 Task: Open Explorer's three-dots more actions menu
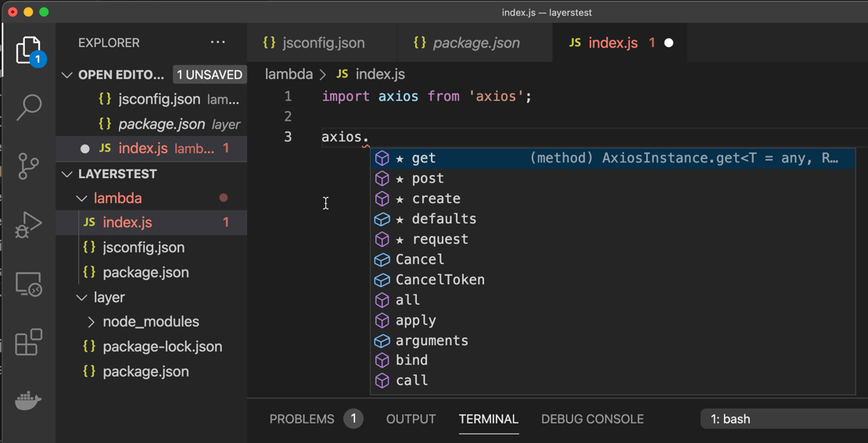(217, 43)
